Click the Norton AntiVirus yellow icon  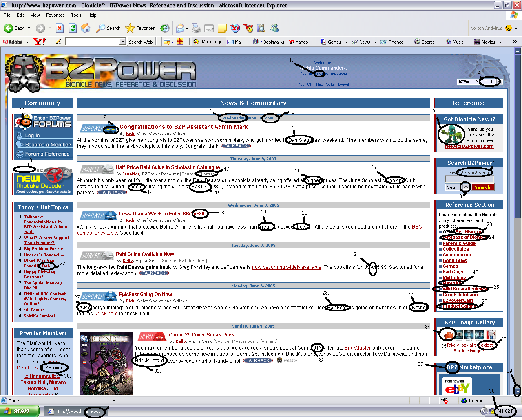(x=508, y=28)
